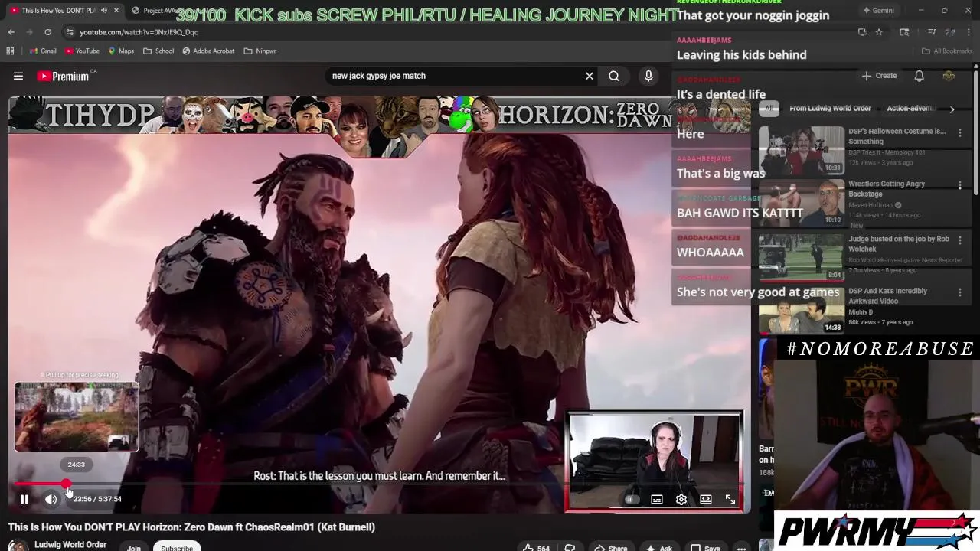Open options for Wrestlers Getting Angry Backstage

pyautogui.click(x=960, y=186)
